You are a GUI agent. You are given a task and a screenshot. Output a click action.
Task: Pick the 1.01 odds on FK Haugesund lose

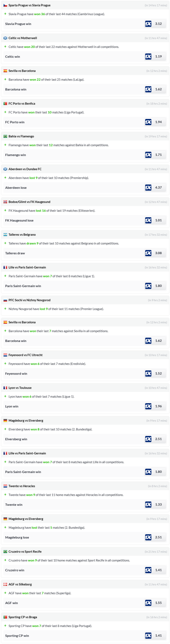[x=158, y=220]
